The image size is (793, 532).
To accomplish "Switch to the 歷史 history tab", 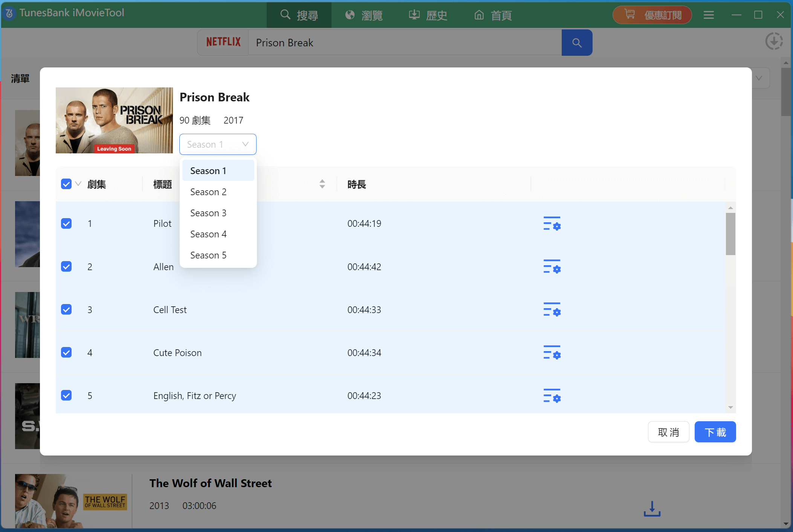I will [428, 15].
